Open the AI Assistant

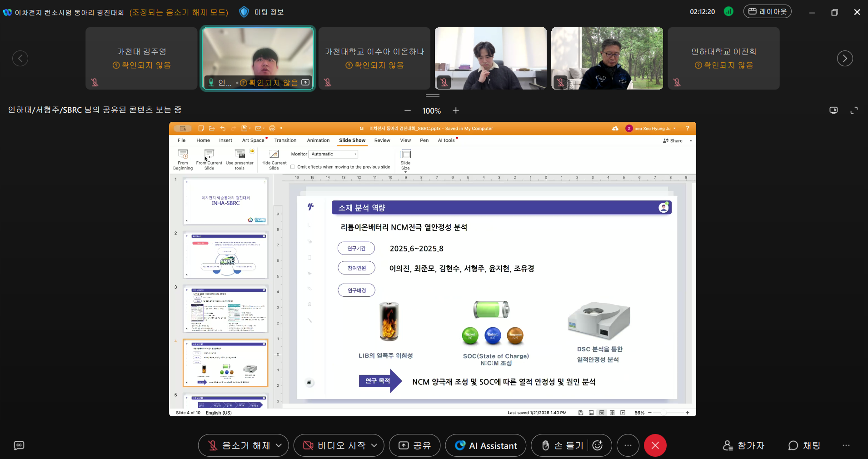485,445
